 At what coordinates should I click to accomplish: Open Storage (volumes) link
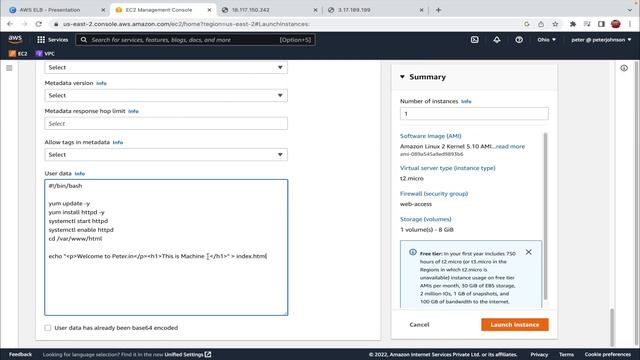[x=425, y=219]
